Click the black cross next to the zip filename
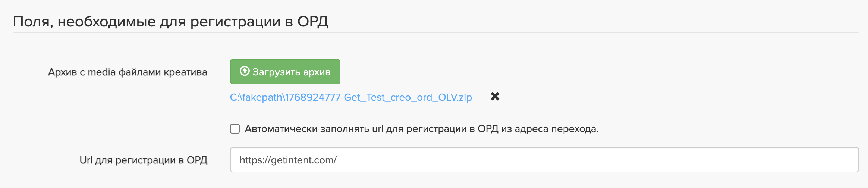The height and width of the screenshot is (188, 868). click(495, 97)
